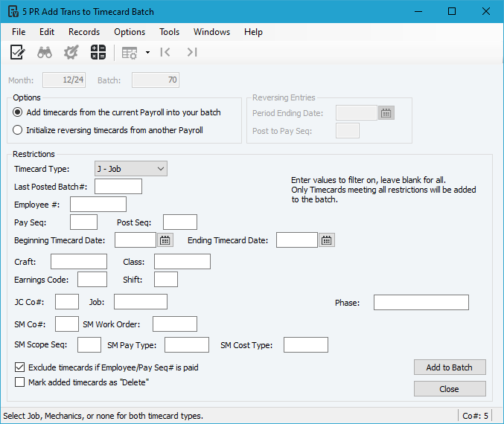Click the edit record notepad toolbar icon
This screenshot has width=504, height=424.
pos(17,52)
